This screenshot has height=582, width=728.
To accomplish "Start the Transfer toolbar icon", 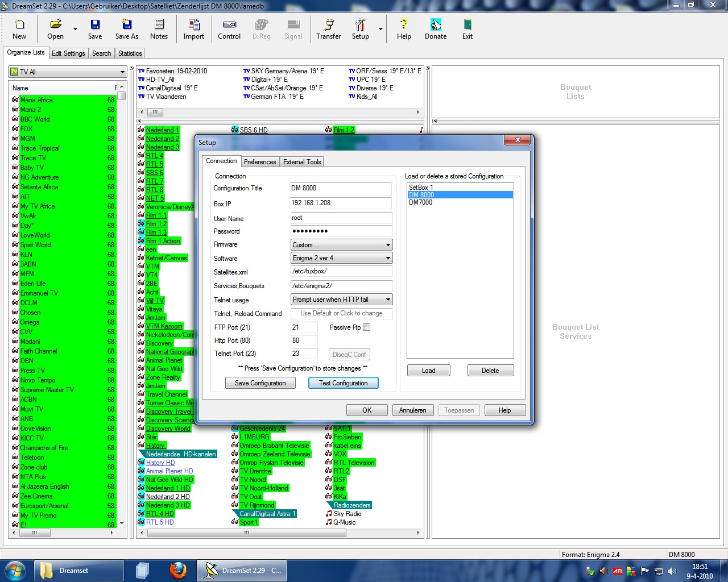I will (x=328, y=30).
